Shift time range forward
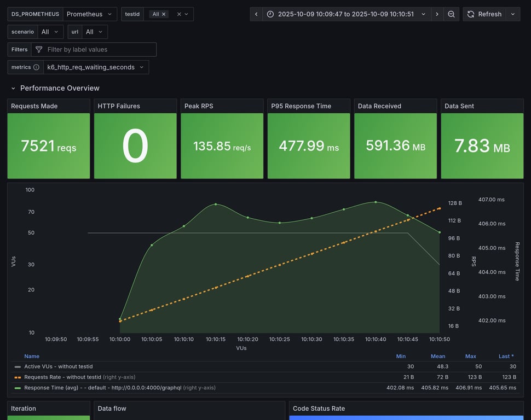Screen dimensions: 531x420 click(437, 14)
